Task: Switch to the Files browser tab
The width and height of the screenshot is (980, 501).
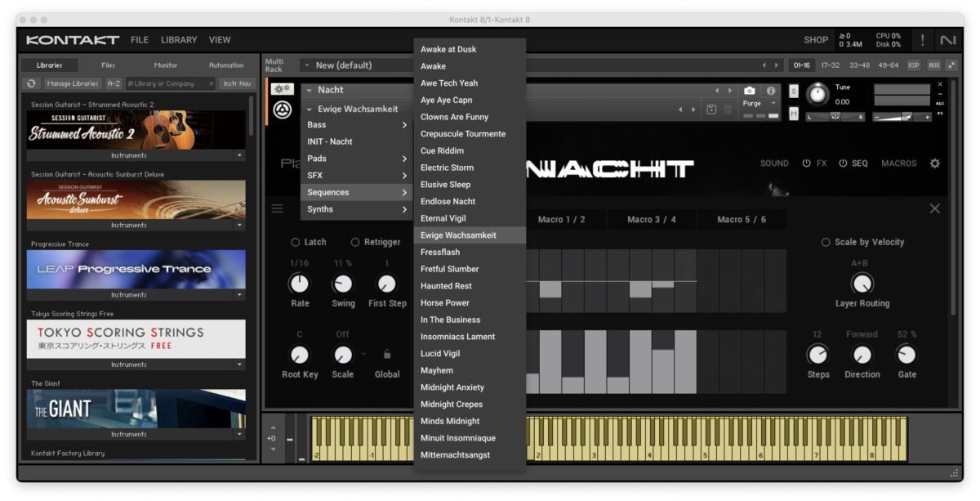Action: click(x=108, y=65)
